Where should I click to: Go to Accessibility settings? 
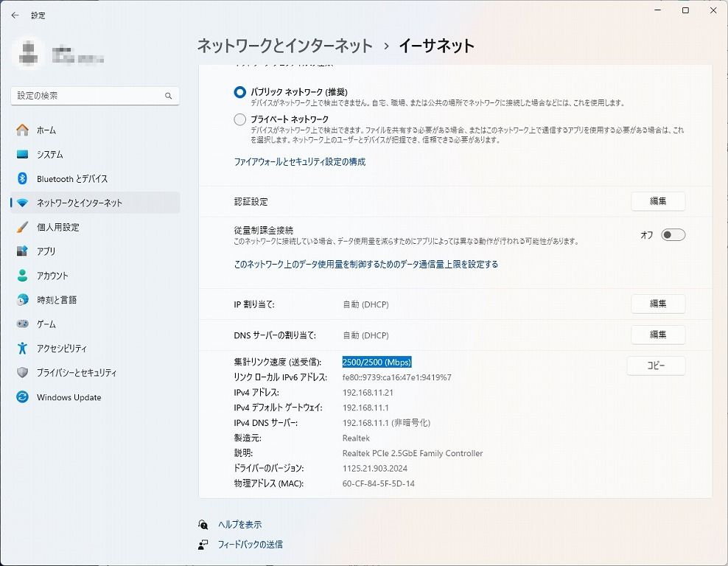click(62, 349)
